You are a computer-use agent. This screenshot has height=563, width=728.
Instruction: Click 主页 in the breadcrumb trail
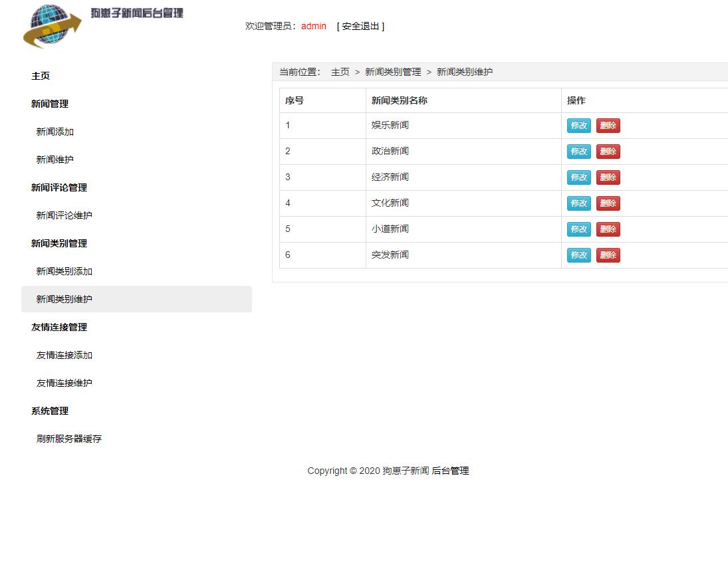click(x=340, y=72)
